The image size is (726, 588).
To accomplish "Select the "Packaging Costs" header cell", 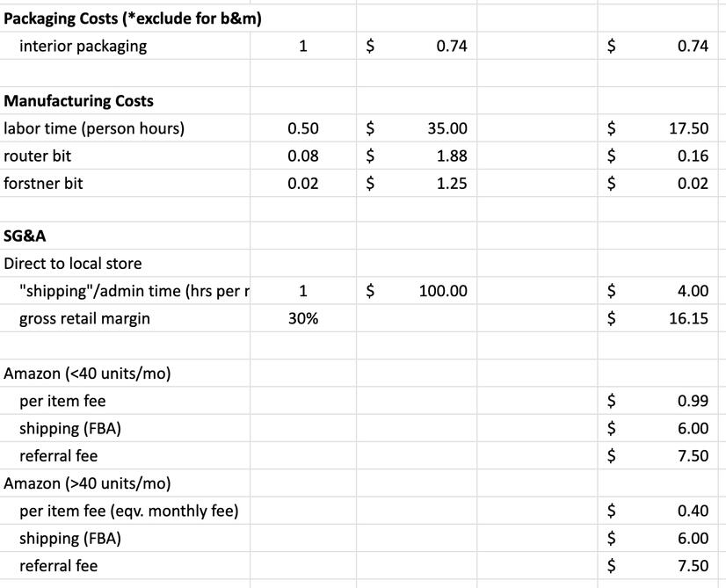I will (x=133, y=19).
